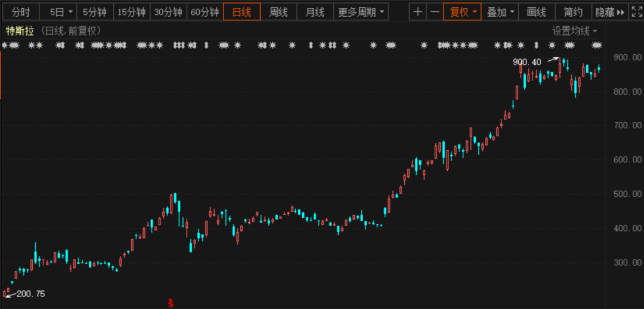
Task: Zoom in the chart with the plus button
Action: click(x=417, y=12)
